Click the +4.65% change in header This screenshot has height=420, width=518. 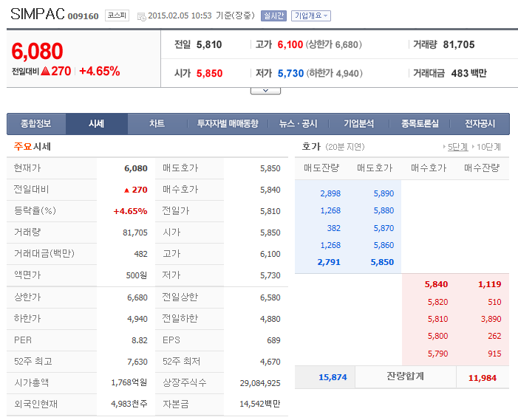pos(100,71)
